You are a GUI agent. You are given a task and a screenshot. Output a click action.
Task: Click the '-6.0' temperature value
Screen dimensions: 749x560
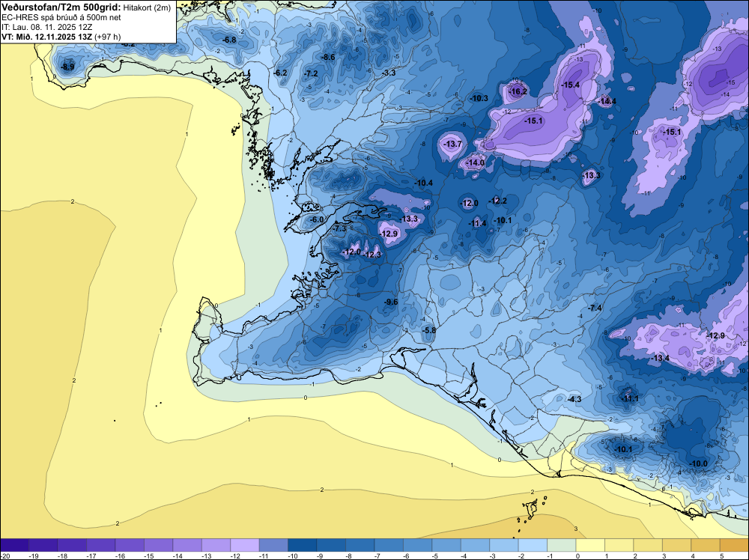click(x=317, y=219)
